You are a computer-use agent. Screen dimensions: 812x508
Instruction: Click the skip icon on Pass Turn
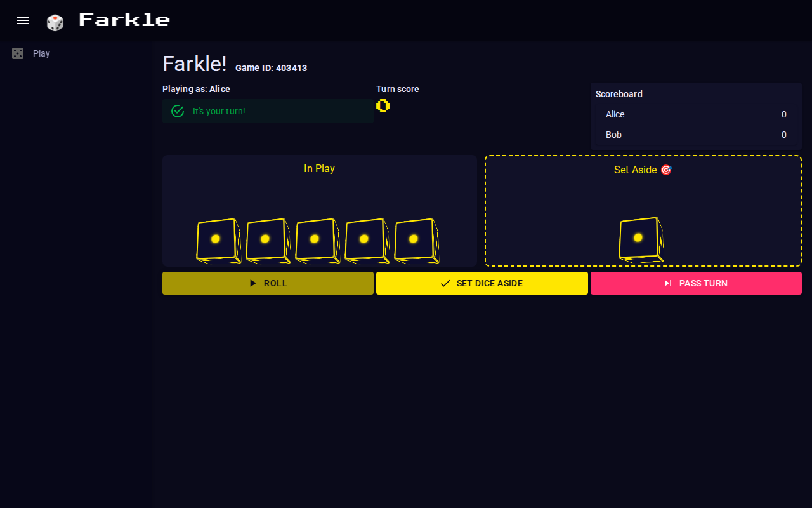[668, 283]
